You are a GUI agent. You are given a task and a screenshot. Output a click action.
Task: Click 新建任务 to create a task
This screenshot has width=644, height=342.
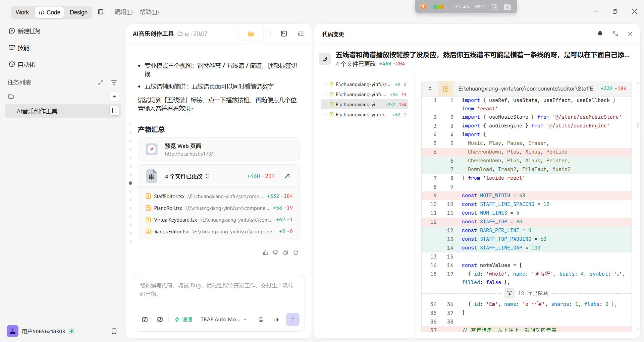click(25, 31)
